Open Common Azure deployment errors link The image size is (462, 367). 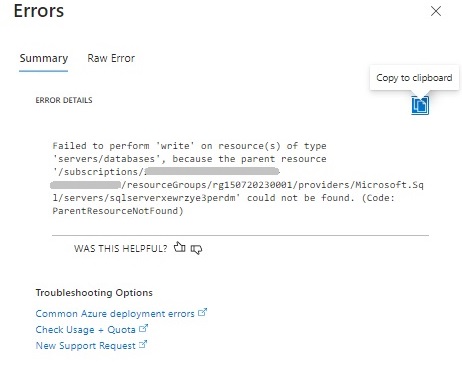click(115, 314)
